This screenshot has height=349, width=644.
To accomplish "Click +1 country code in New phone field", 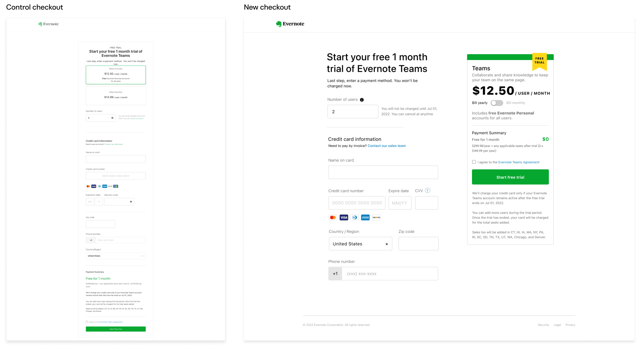I will pyautogui.click(x=335, y=274).
